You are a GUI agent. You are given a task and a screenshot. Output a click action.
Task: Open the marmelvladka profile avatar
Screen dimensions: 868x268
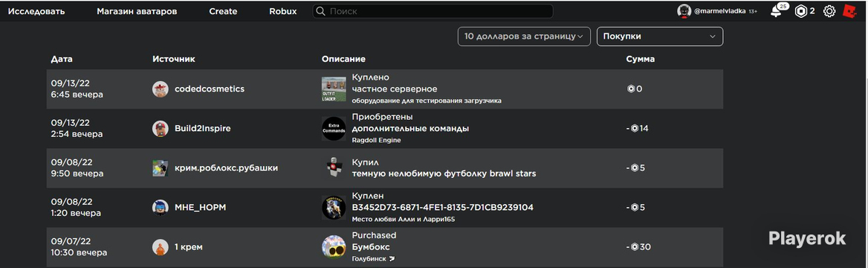point(684,11)
